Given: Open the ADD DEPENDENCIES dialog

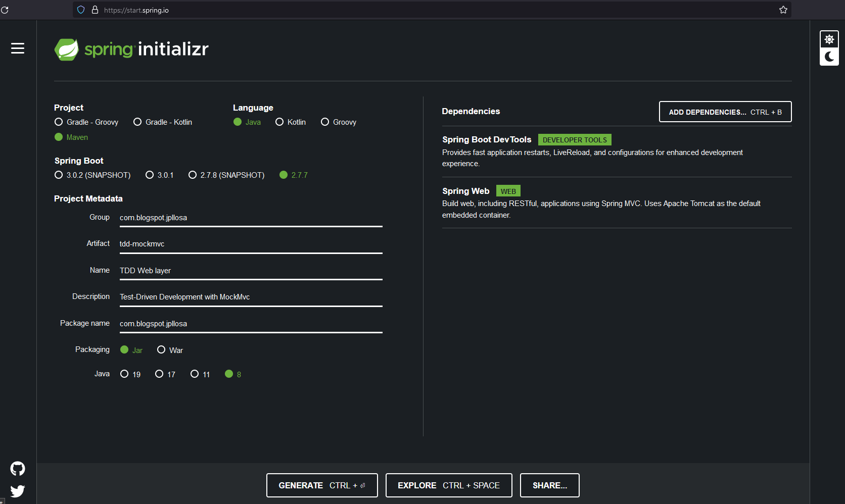Looking at the screenshot, I should [725, 112].
